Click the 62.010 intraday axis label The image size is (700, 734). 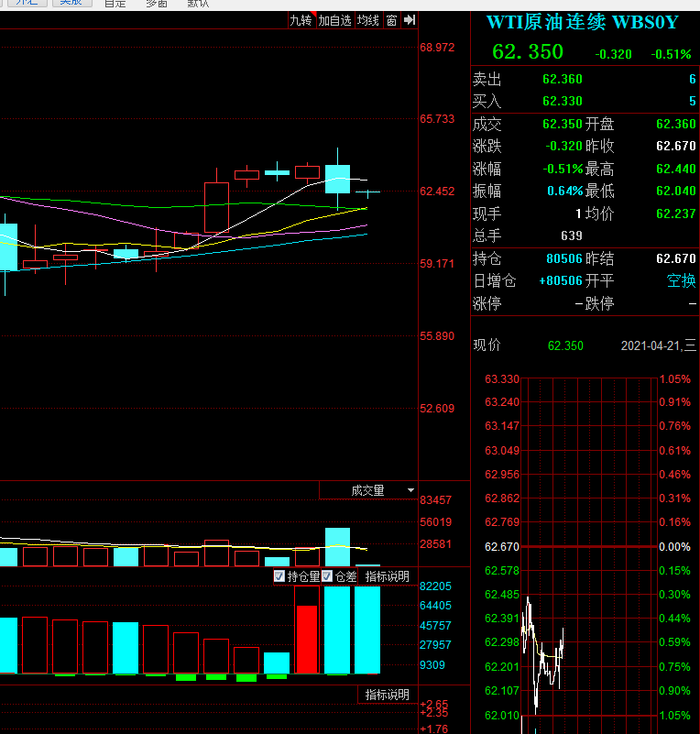pyautogui.click(x=502, y=716)
